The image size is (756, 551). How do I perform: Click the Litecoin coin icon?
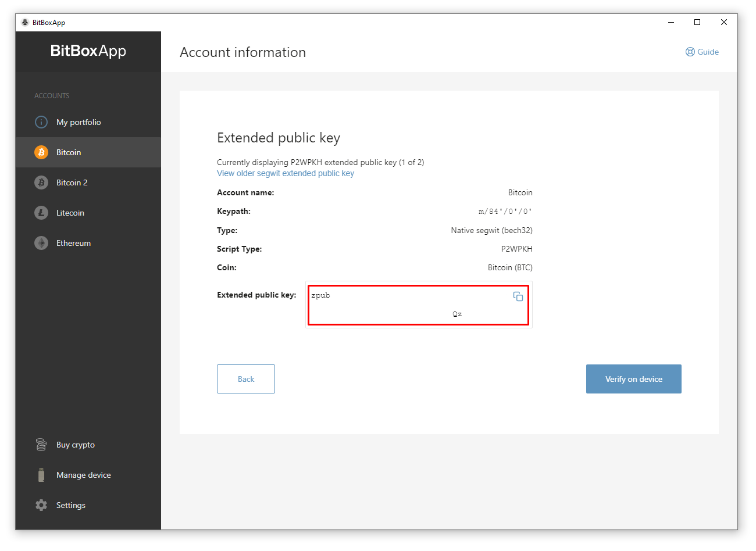41,213
